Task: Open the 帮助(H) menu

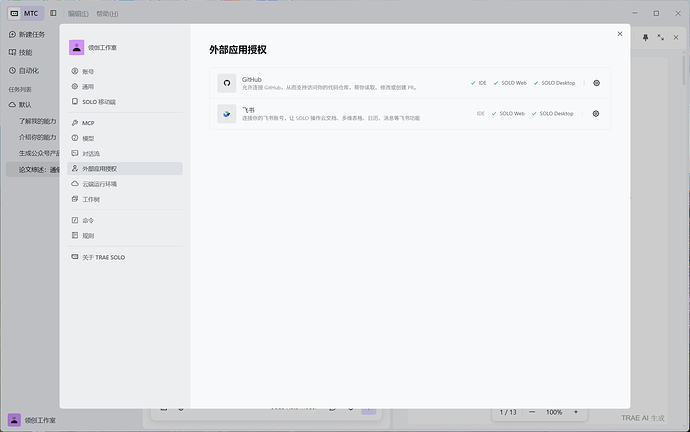Action: pyautogui.click(x=107, y=14)
